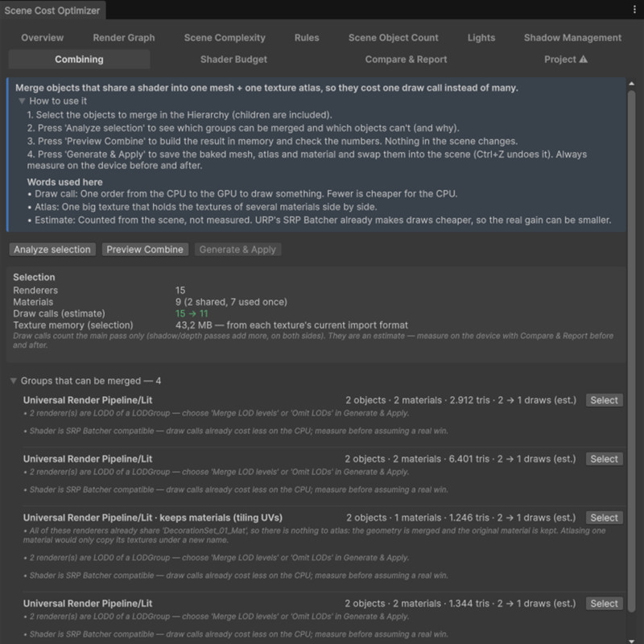This screenshot has width=644, height=644.
Task: Go to the Rules tab
Action: [x=307, y=38]
